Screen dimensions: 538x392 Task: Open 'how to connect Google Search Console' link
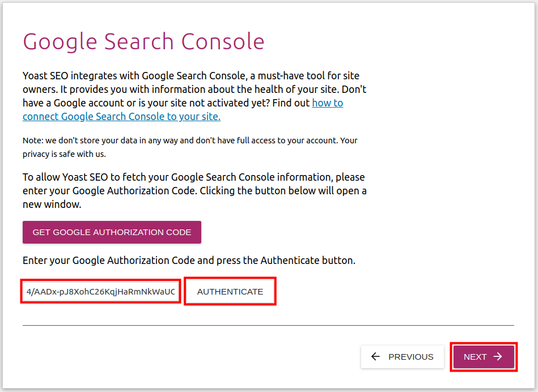coord(121,117)
